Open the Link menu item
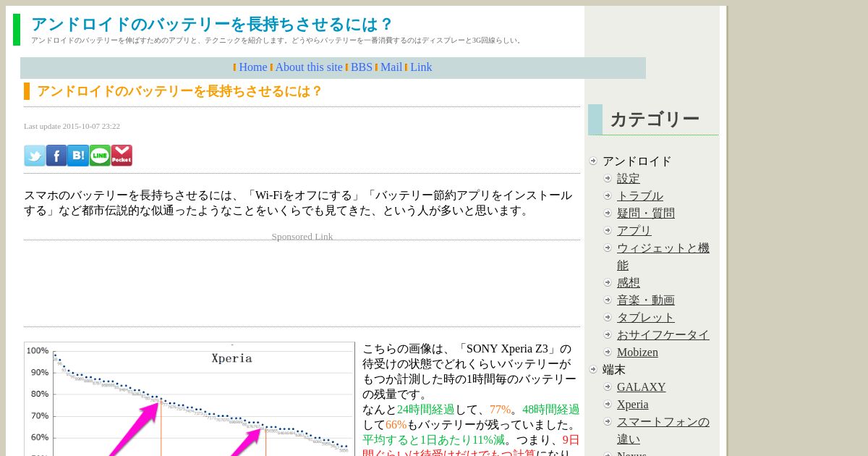868x456 pixels. click(421, 67)
